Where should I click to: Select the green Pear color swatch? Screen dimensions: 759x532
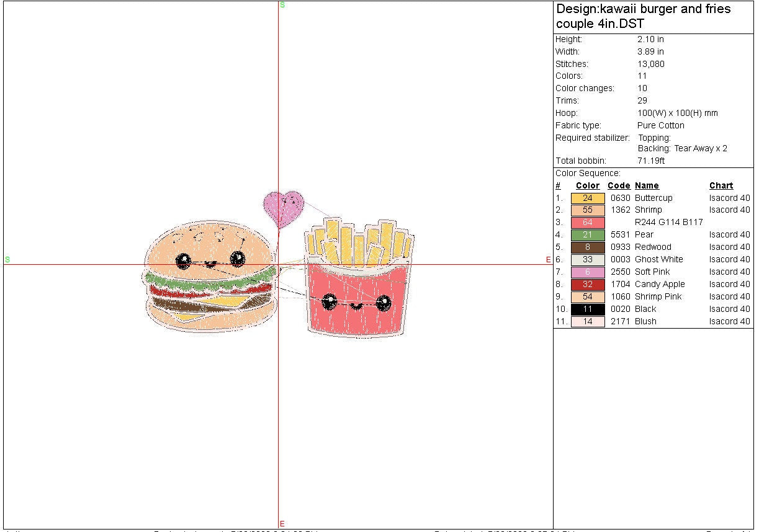pos(587,235)
